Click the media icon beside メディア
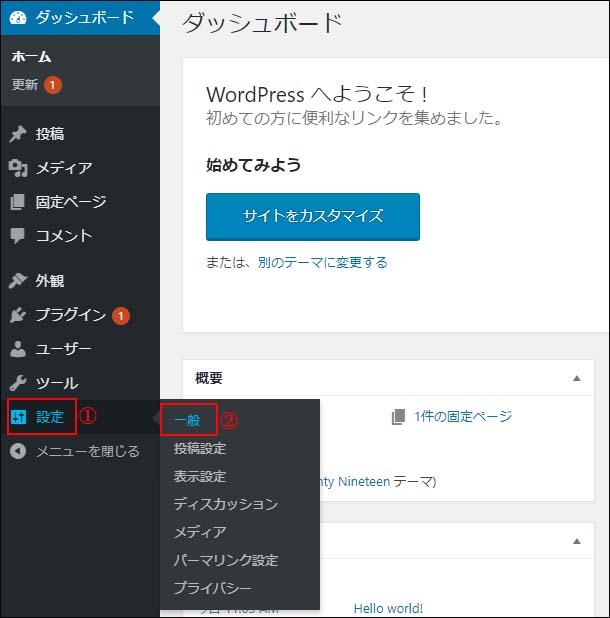610x618 pixels. tap(18, 168)
